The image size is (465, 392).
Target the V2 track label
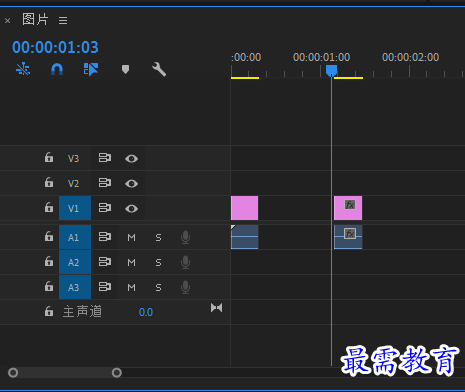coord(75,183)
